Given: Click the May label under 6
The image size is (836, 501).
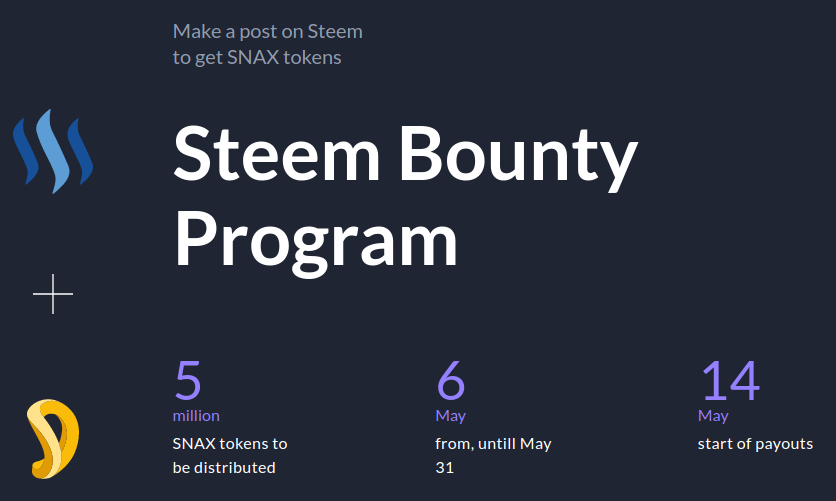Looking at the screenshot, I should pyautogui.click(x=451, y=416).
